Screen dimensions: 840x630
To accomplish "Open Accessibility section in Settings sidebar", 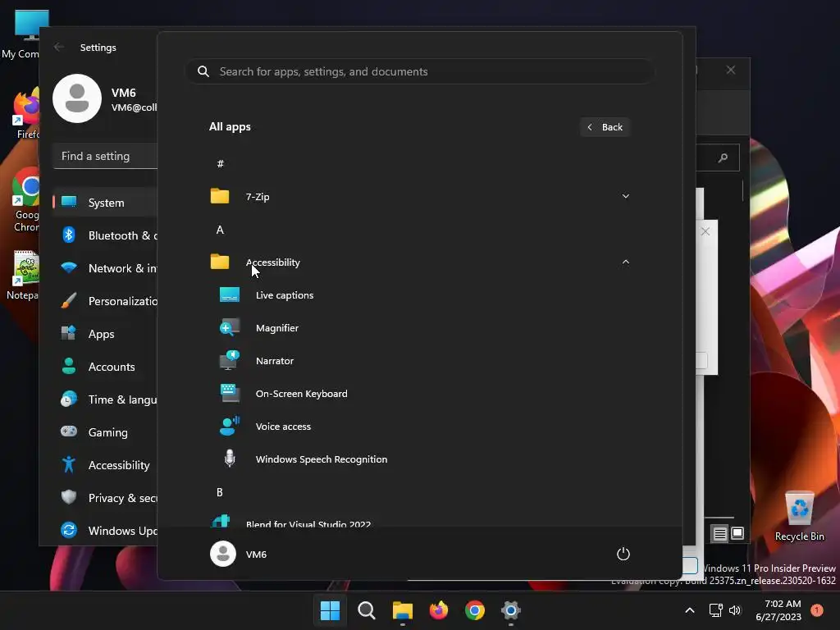I will (106, 465).
